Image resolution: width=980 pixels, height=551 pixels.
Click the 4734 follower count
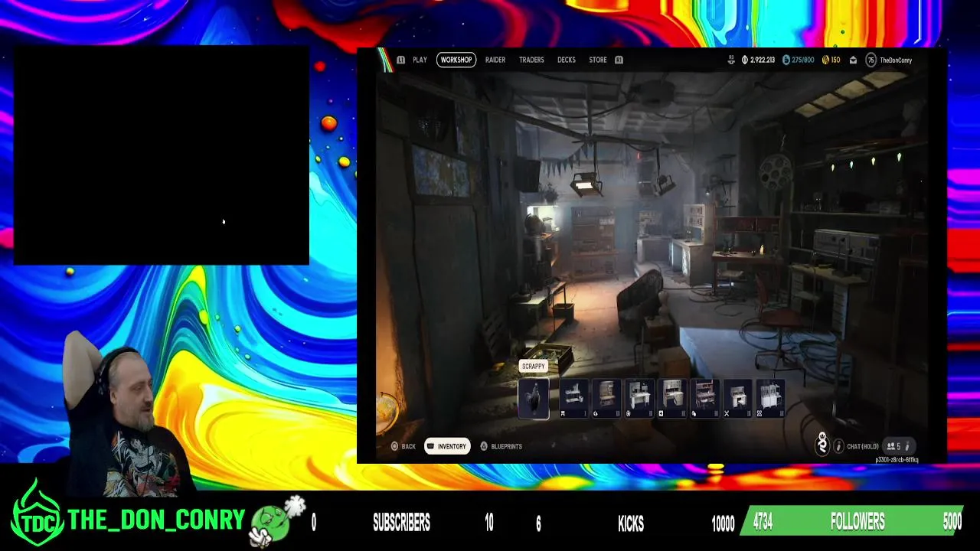pos(763,523)
